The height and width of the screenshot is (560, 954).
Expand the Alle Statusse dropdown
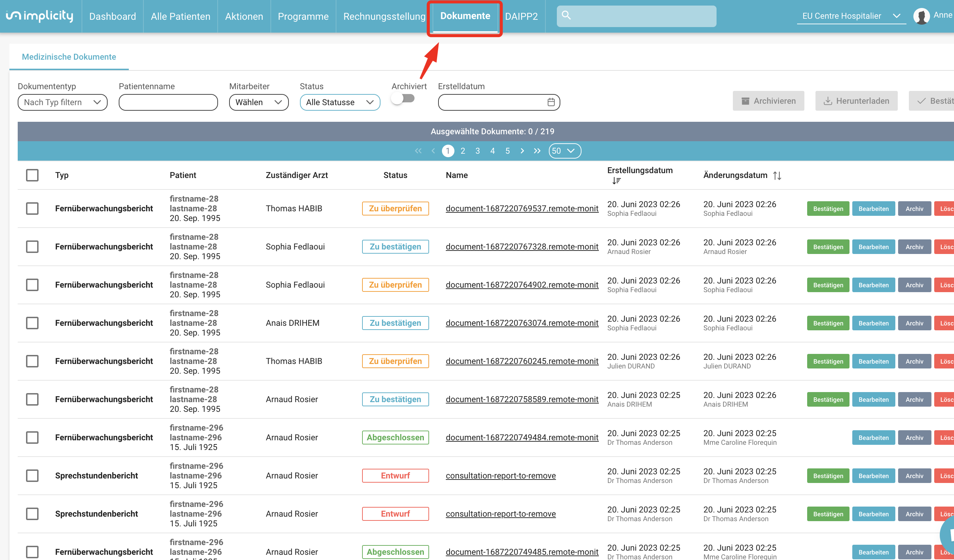tap(340, 102)
